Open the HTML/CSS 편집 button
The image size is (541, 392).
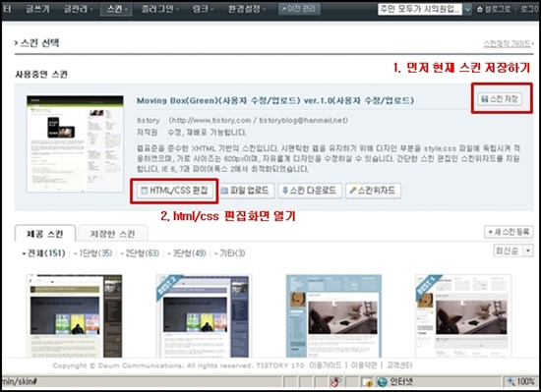174,191
